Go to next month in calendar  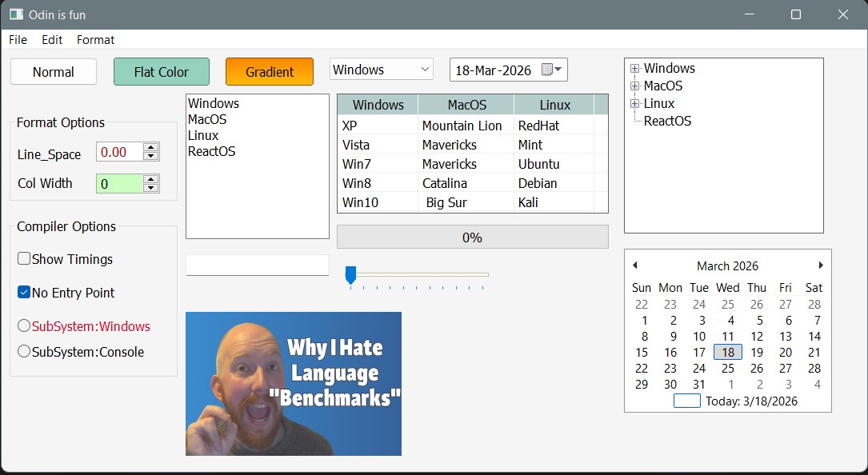click(x=821, y=265)
